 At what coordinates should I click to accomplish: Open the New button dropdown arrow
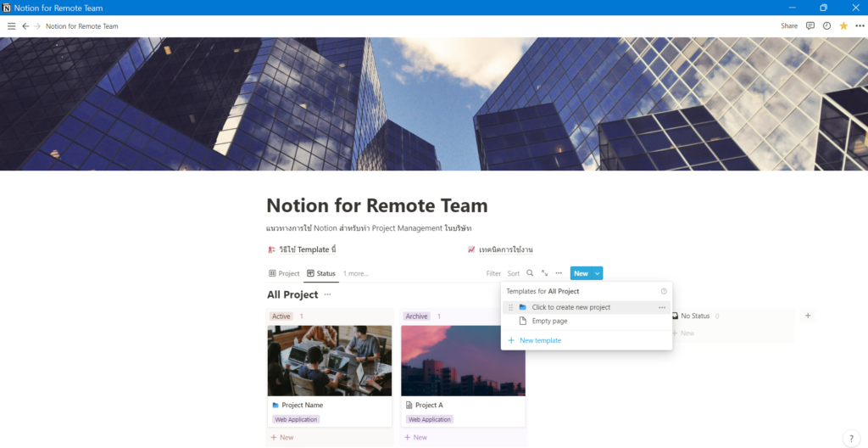pyautogui.click(x=598, y=273)
